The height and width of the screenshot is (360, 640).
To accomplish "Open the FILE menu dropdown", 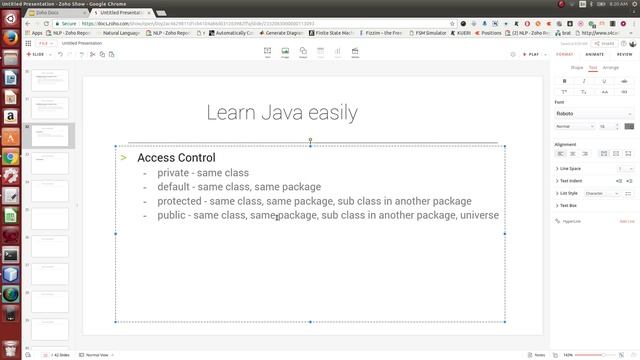I will click(46, 43).
